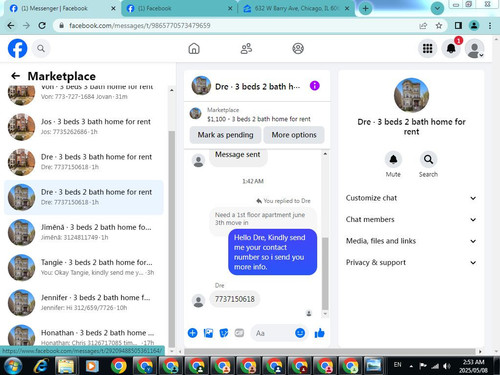The width and height of the screenshot is (500, 375).
Task: Open the Windows Start button
Action: 12,366
